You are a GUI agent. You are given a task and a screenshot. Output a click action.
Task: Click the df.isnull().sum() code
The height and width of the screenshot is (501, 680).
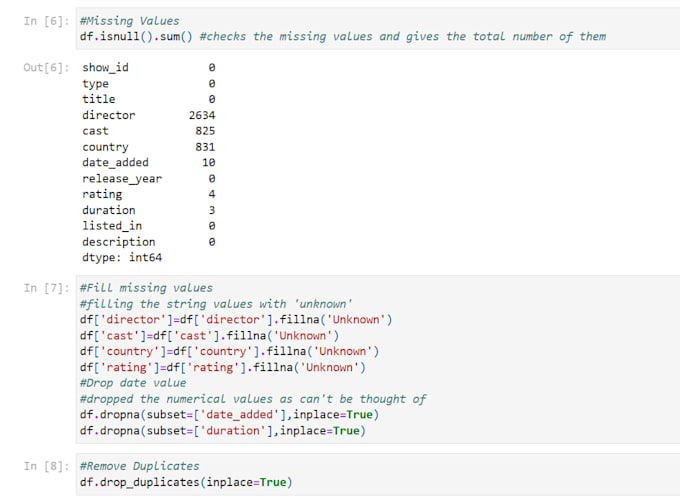pyautogui.click(x=136, y=36)
